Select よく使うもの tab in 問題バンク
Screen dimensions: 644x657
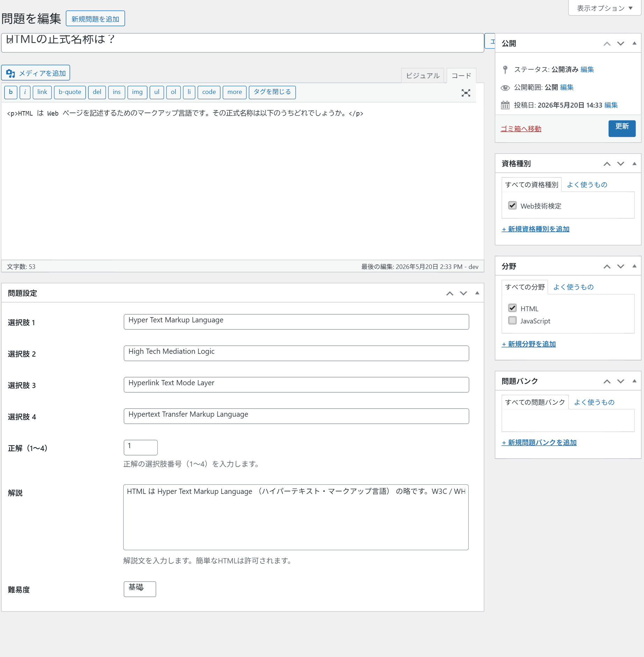pyautogui.click(x=594, y=402)
